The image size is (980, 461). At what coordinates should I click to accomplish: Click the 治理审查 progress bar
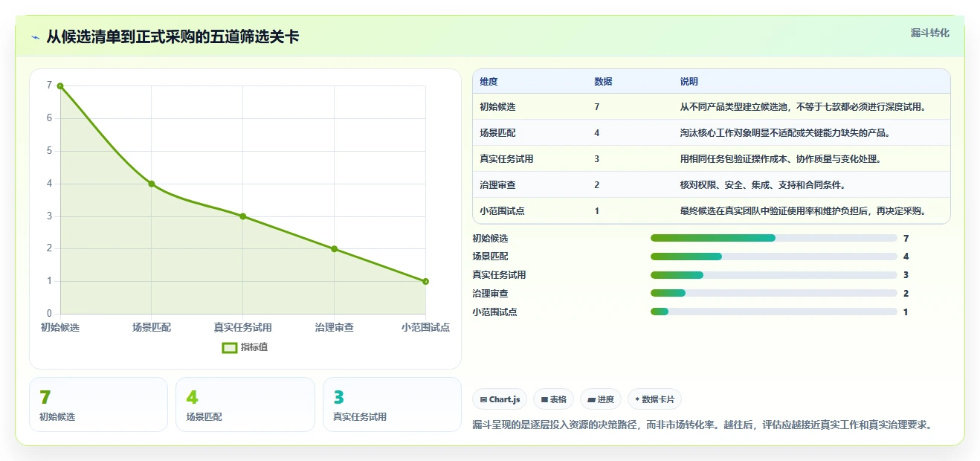tap(774, 293)
